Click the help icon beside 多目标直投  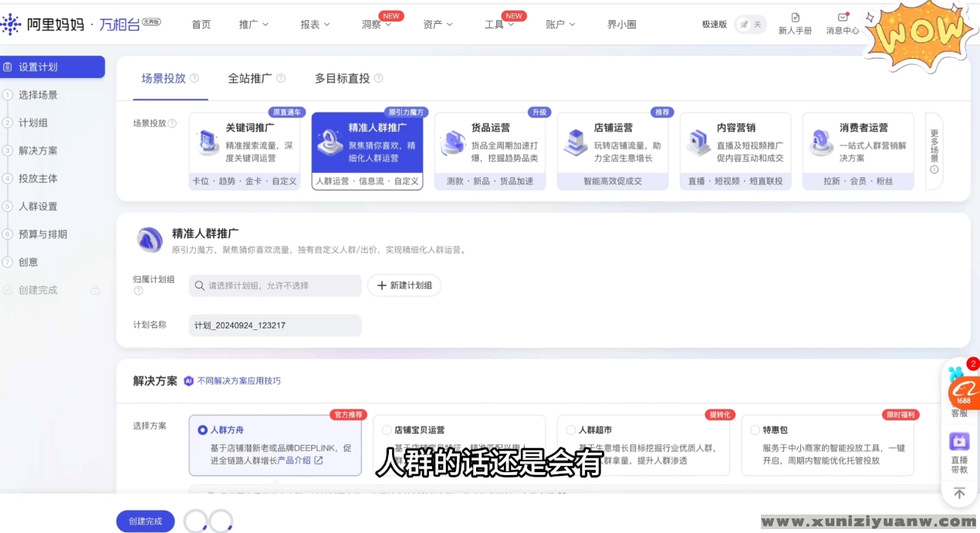click(x=378, y=78)
